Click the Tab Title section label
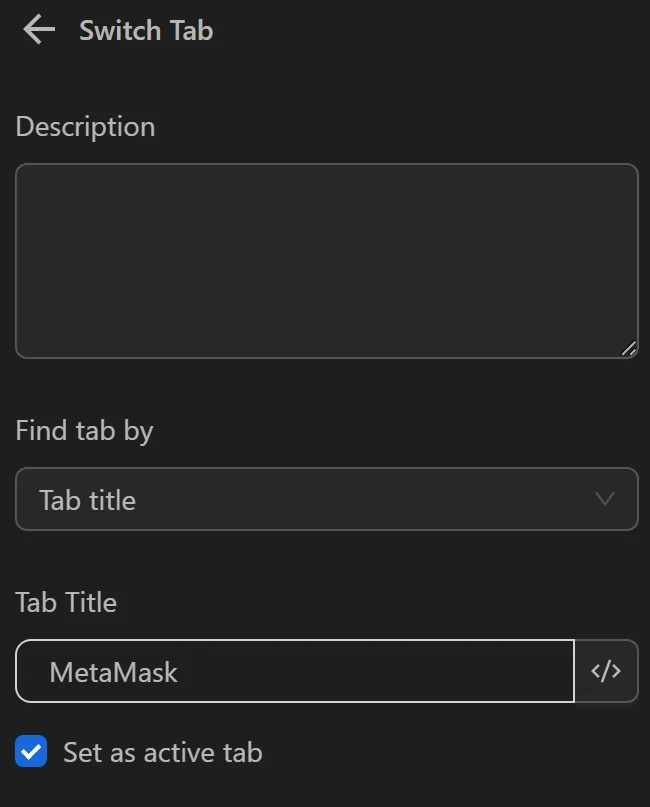This screenshot has height=807, width=650. [x=65, y=602]
